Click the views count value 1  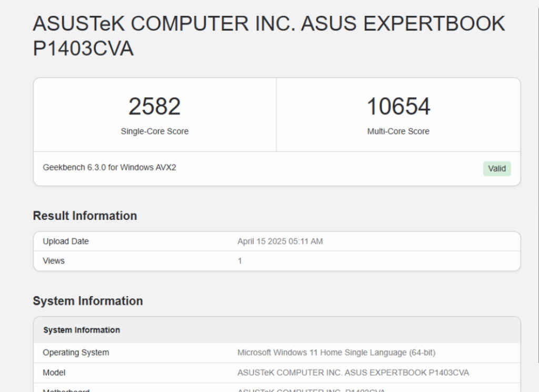coord(239,261)
